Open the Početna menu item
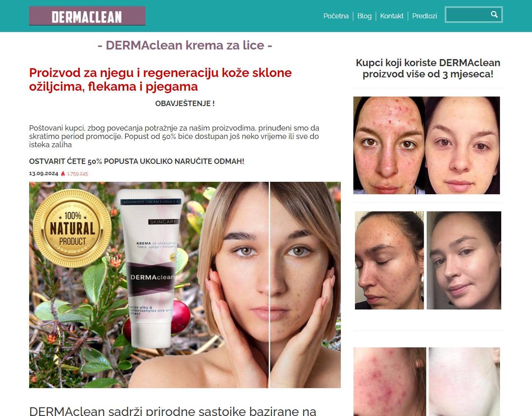Screen dimensions: 532x416 tap(336, 16)
